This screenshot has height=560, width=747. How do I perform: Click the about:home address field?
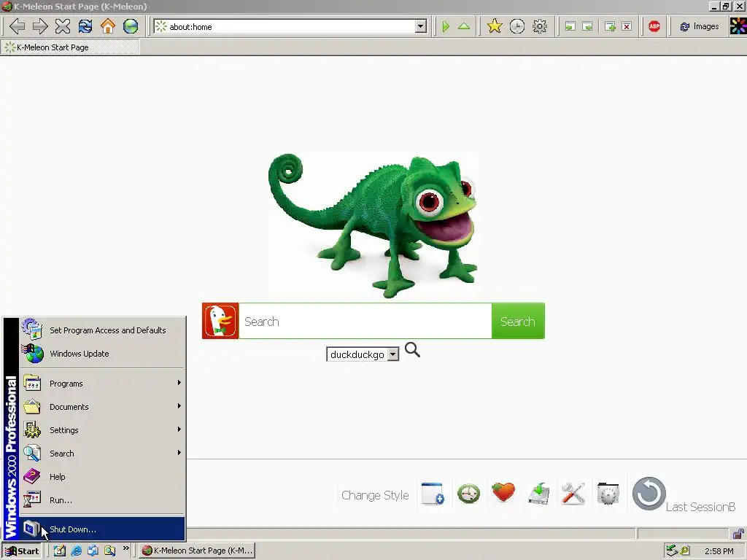coord(291,27)
